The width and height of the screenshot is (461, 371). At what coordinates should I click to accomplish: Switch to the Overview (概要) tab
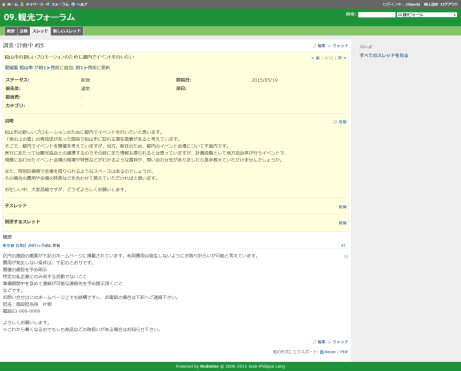pyautogui.click(x=11, y=31)
